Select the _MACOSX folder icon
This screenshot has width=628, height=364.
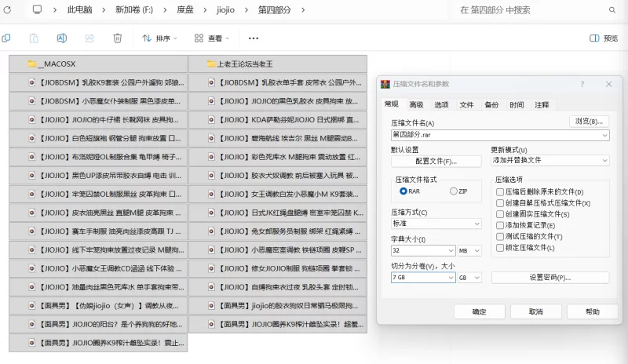(32, 64)
